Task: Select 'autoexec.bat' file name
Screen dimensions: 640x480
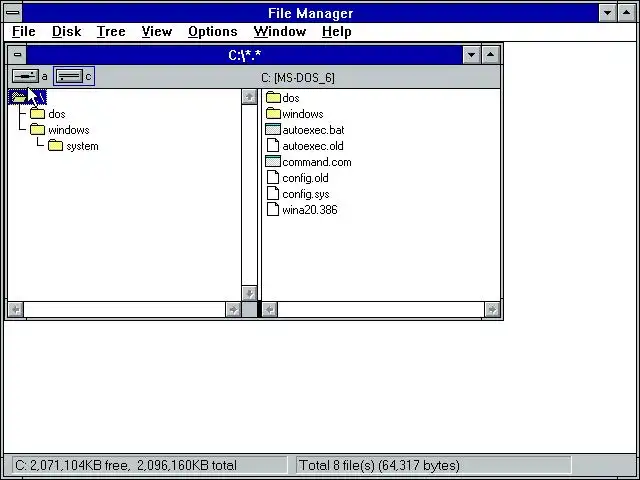Action: tap(313, 130)
